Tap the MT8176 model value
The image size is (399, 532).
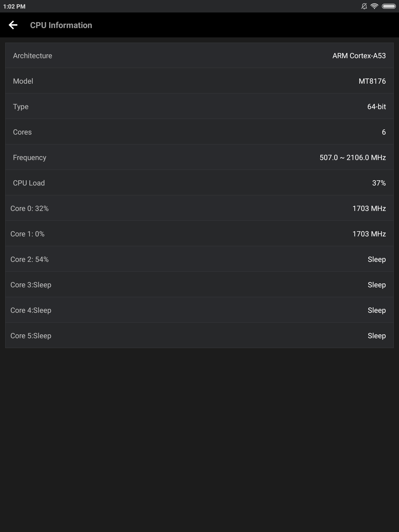click(x=372, y=81)
